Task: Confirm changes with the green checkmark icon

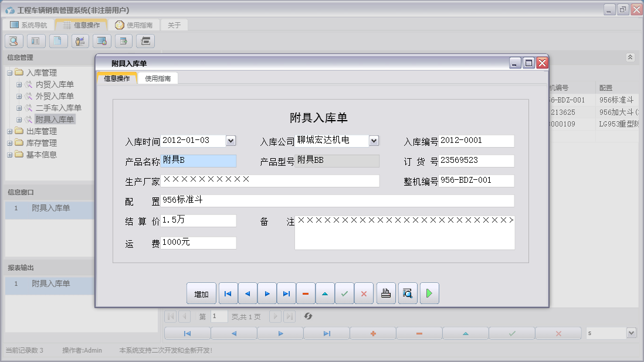Action: (345, 293)
